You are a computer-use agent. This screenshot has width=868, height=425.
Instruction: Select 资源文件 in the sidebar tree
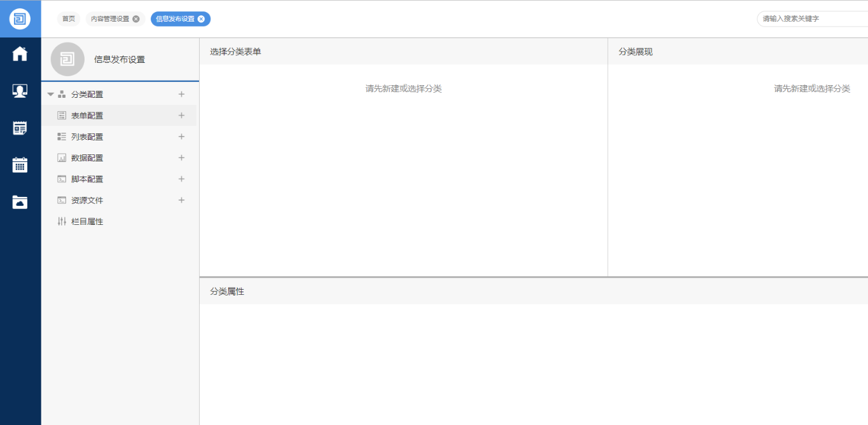88,199
